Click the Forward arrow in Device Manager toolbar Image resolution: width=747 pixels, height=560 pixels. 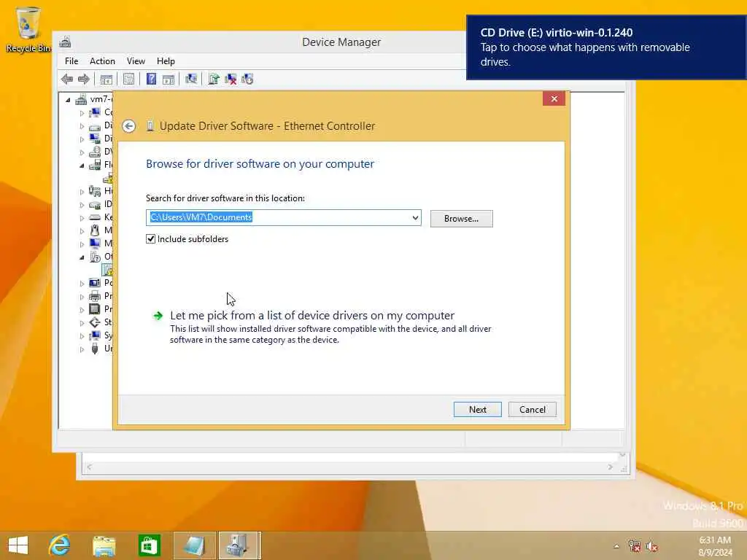point(84,79)
